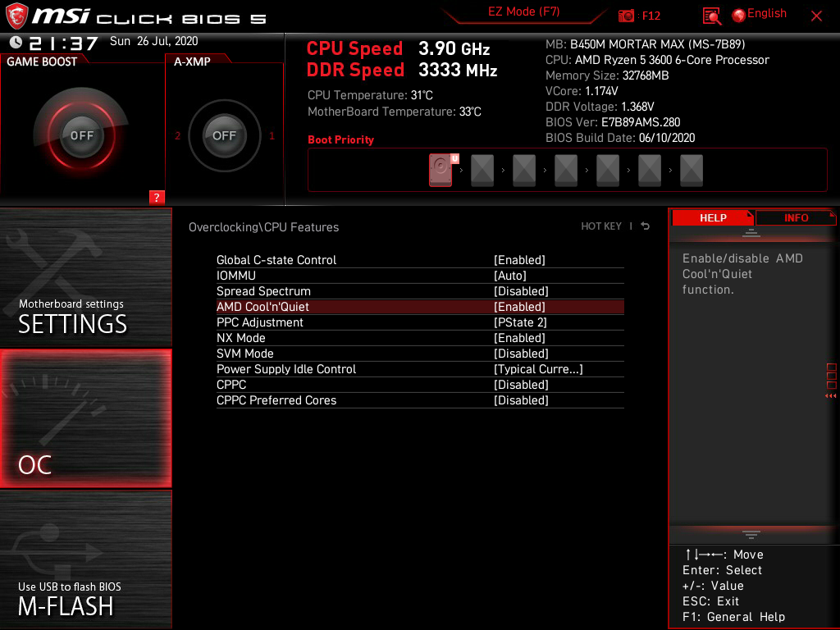Select the SVM Mode row label

click(x=244, y=353)
